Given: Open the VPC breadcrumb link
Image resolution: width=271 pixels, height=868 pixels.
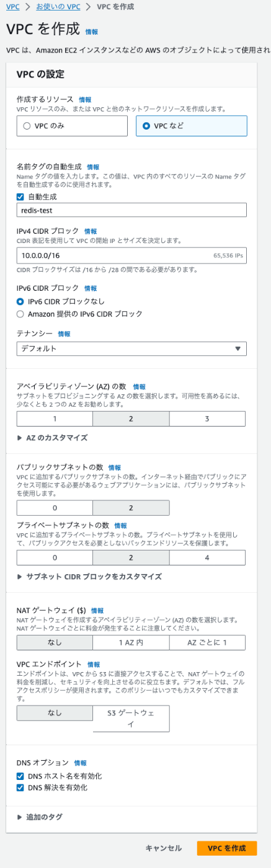Looking at the screenshot, I should [12, 6].
